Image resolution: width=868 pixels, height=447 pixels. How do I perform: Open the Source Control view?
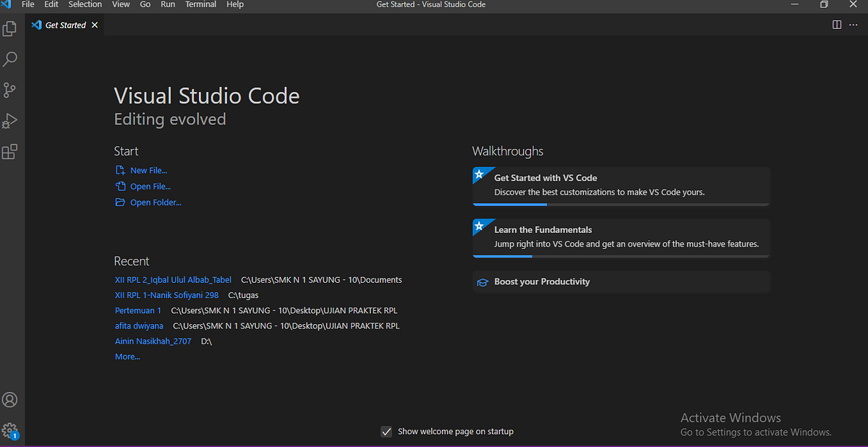[10, 90]
